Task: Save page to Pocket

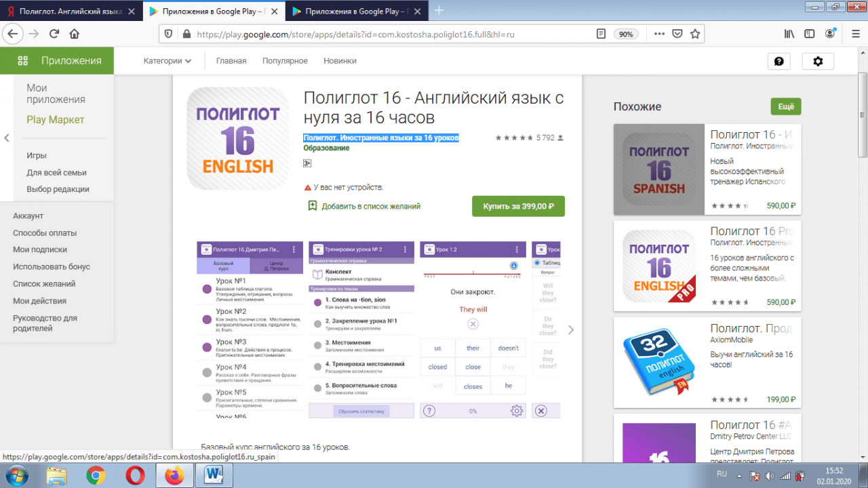Action: 677,34
